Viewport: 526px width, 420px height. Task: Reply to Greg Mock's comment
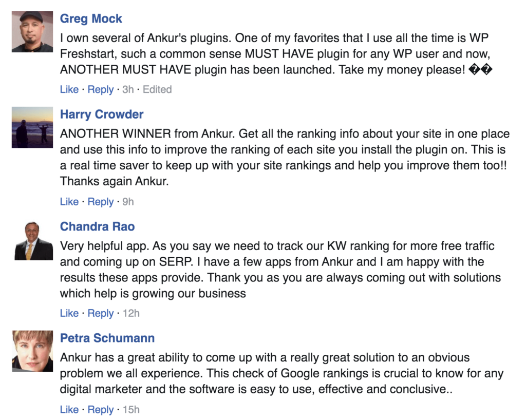(x=101, y=89)
